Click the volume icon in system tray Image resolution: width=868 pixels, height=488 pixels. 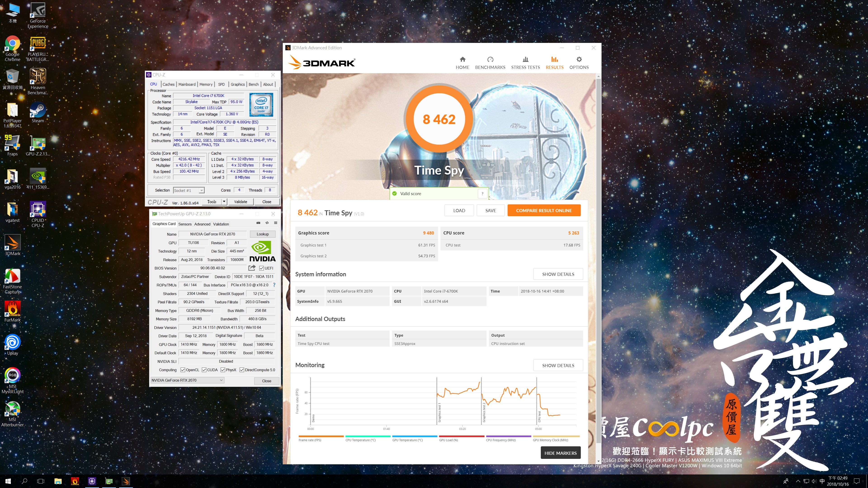(x=814, y=481)
